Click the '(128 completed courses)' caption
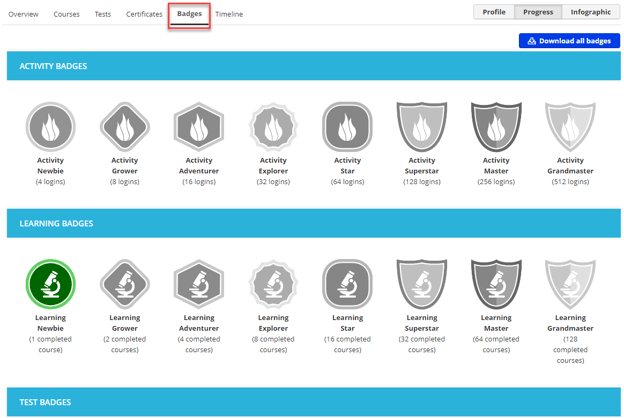This screenshot has height=418, width=624. pos(570,350)
